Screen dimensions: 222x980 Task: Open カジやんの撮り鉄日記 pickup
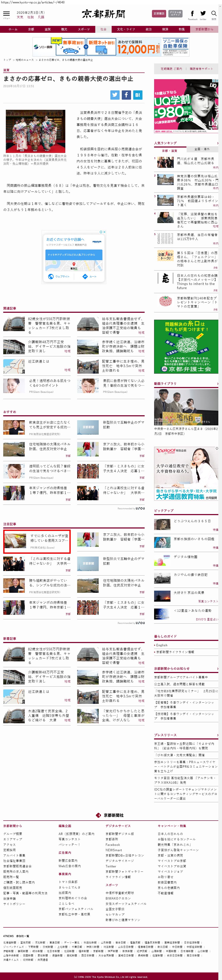[191, 574]
